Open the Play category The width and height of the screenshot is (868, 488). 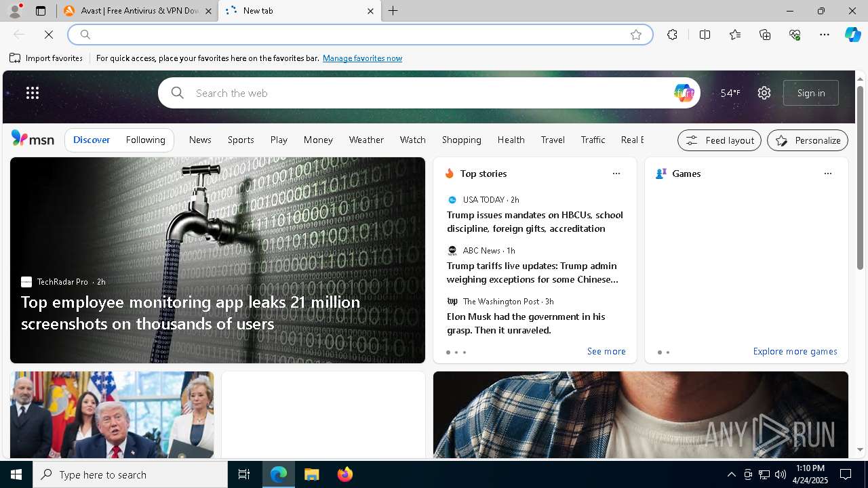click(x=279, y=140)
